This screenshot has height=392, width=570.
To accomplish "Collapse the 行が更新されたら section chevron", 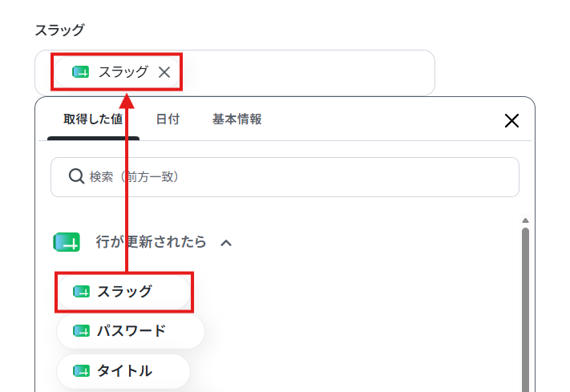I will pyautogui.click(x=226, y=243).
